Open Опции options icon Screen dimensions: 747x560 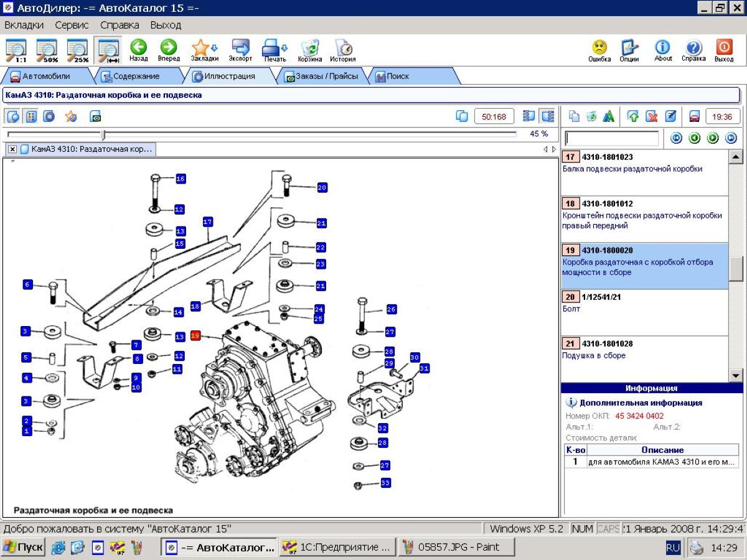pyautogui.click(x=629, y=50)
